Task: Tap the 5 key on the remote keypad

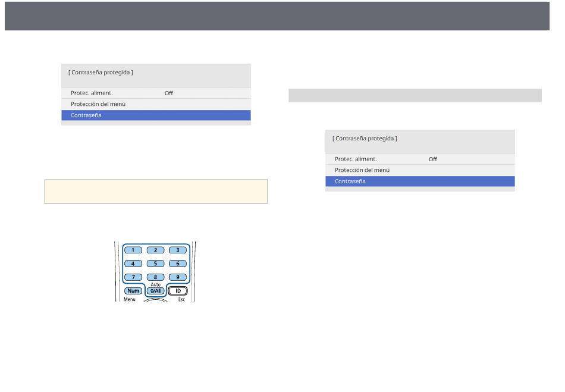Action: tap(155, 264)
